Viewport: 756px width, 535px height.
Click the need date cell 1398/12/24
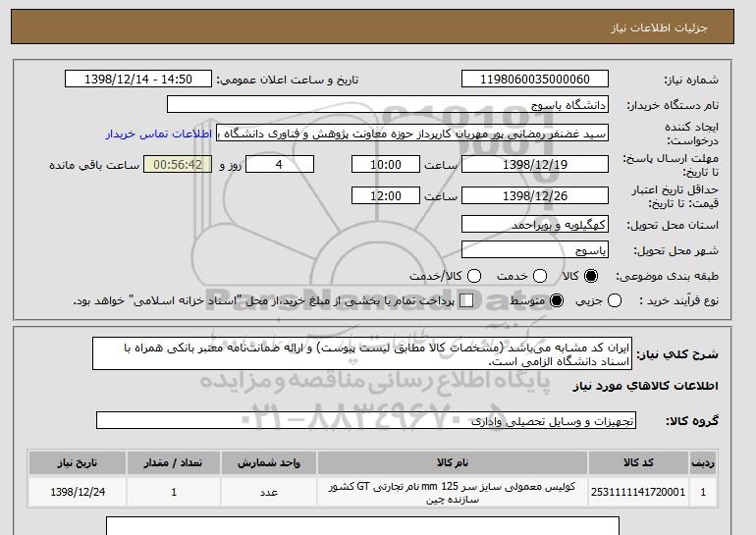click(78, 492)
